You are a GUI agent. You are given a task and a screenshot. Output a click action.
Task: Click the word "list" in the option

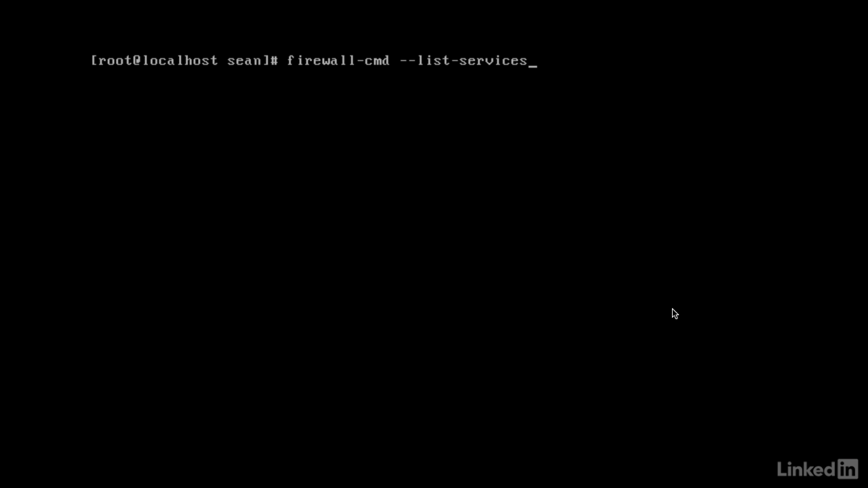point(433,60)
